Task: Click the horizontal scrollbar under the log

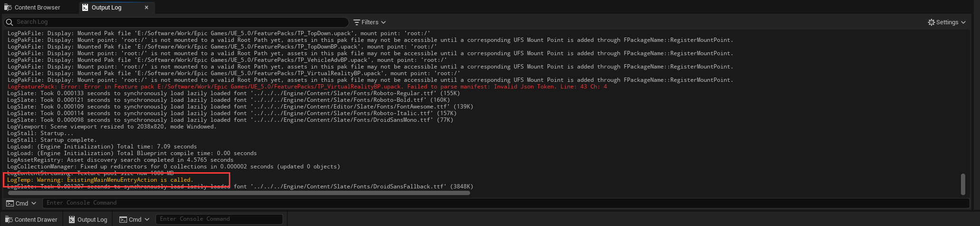Action: pyautogui.click(x=239, y=193)
